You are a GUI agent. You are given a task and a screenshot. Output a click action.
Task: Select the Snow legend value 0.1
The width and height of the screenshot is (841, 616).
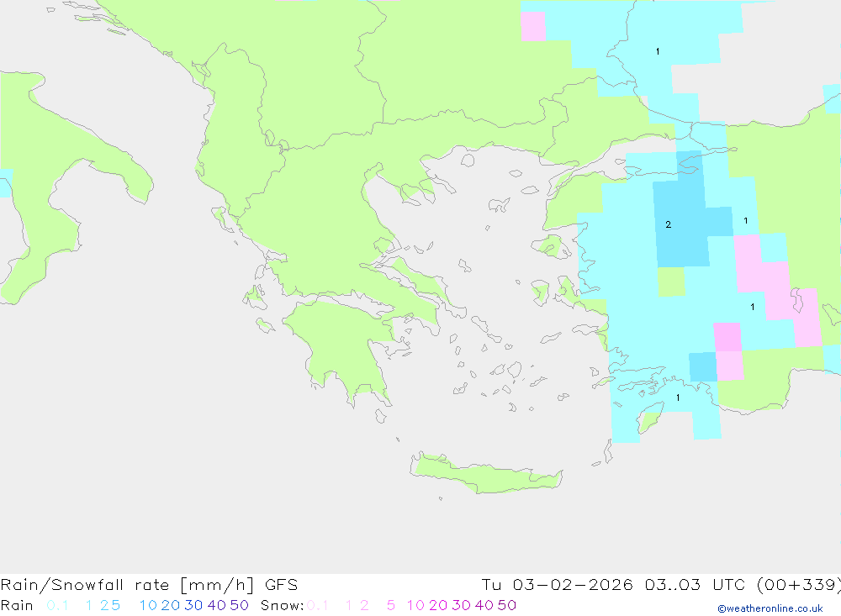pyautogui.click(x=318, y=605)
